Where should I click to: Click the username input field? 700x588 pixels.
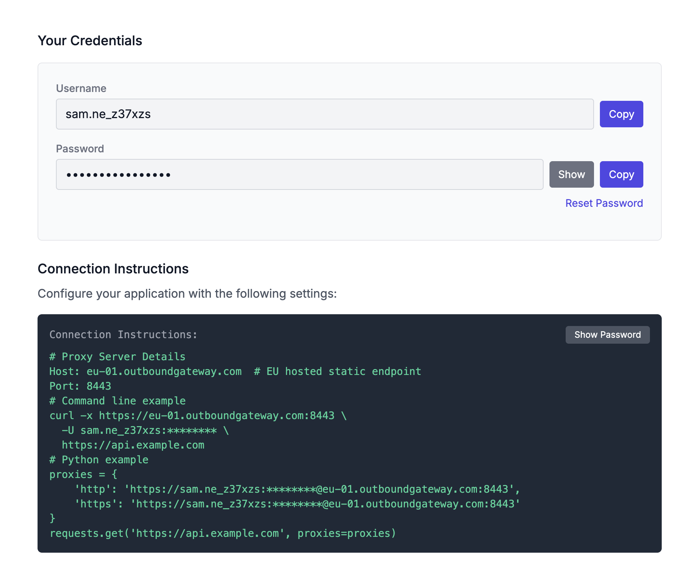click(x=325, y=114)
